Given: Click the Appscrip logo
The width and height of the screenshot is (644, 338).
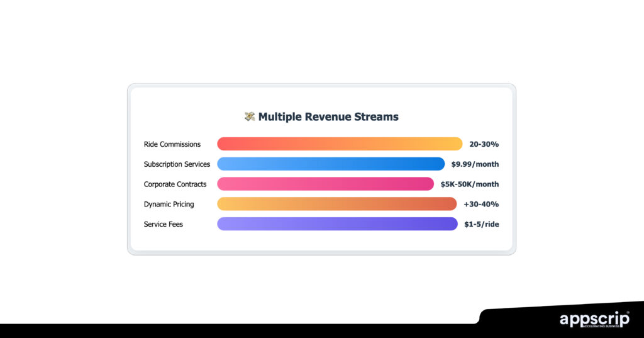Looking at the screenshot, I should (594, 318).
